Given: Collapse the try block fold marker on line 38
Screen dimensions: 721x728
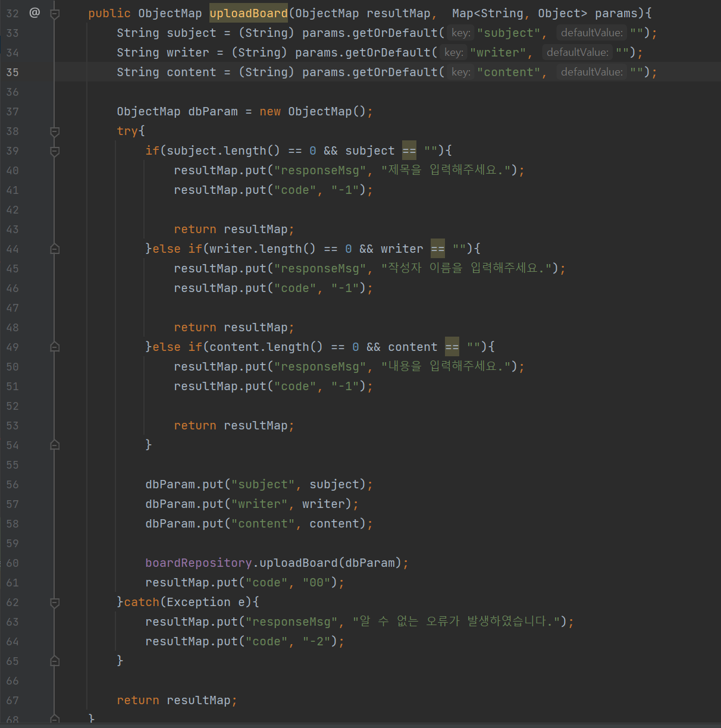Looking at the screenshot, I should (x=55, y=131).
